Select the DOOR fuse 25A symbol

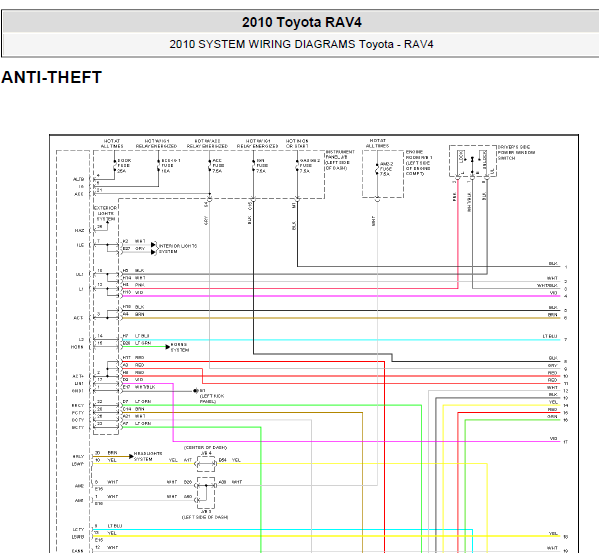click(x=114, y=166)
